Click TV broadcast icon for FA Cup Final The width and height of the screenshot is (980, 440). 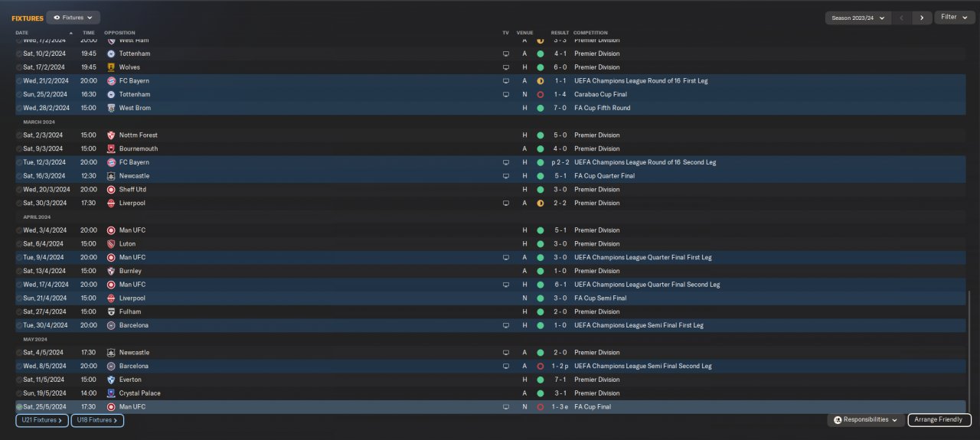point(505,407)
